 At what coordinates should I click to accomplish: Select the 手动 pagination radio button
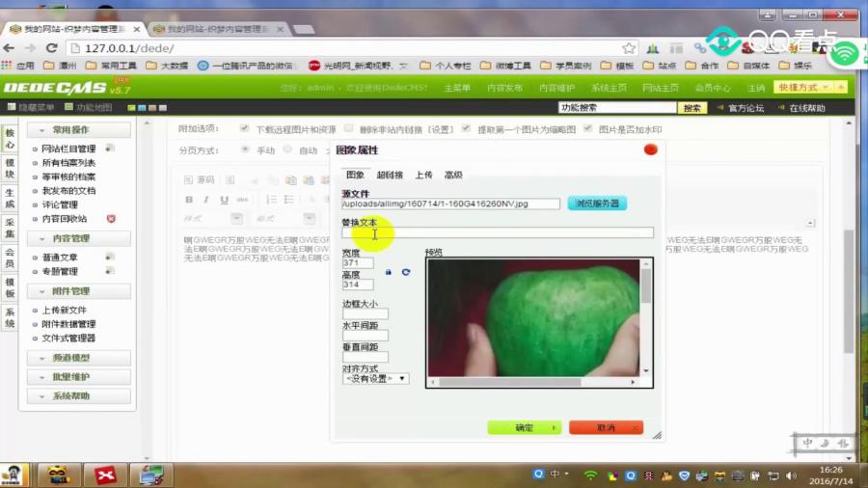point(245,149)
